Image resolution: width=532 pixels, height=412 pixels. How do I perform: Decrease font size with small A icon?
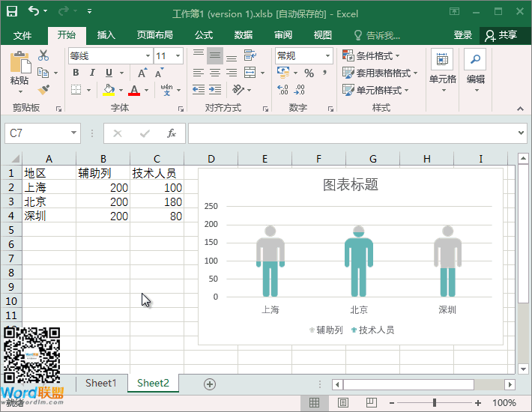coord(159,73)
